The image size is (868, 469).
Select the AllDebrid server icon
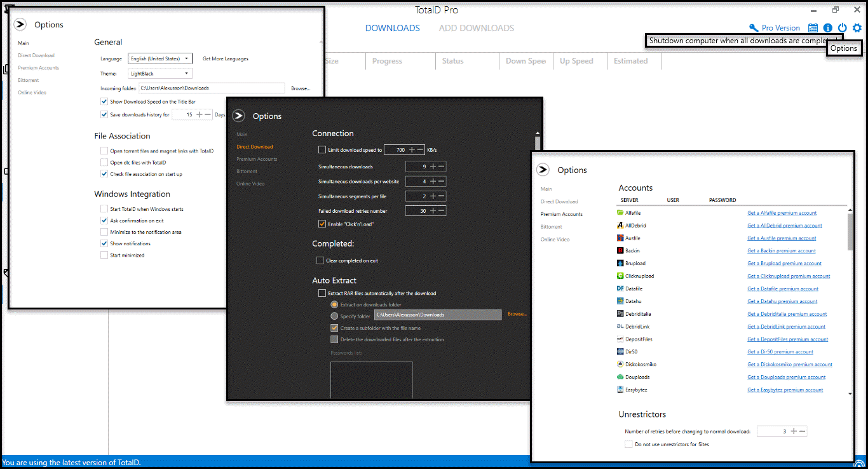coord(620,226)
